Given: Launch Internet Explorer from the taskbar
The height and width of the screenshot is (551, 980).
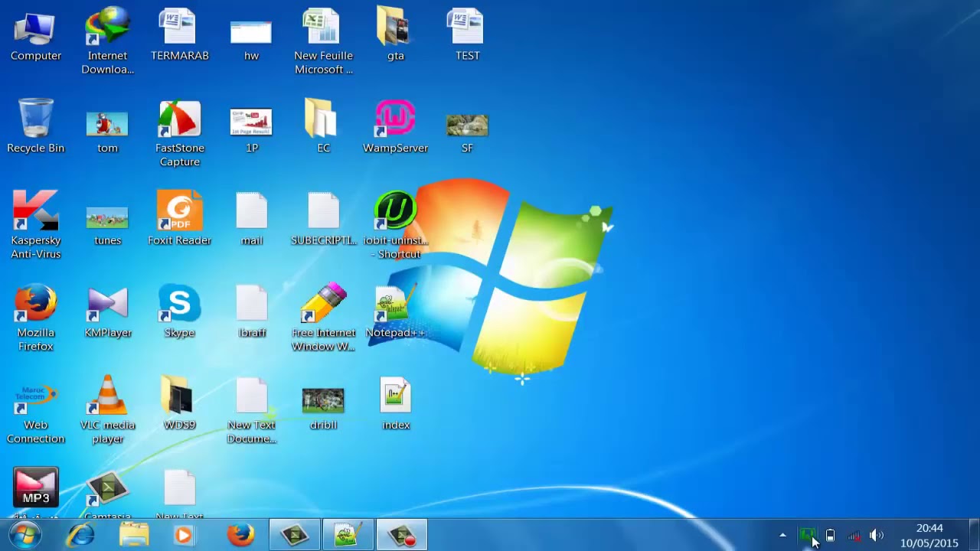Looking at the screenshot, I should point(80,535).
